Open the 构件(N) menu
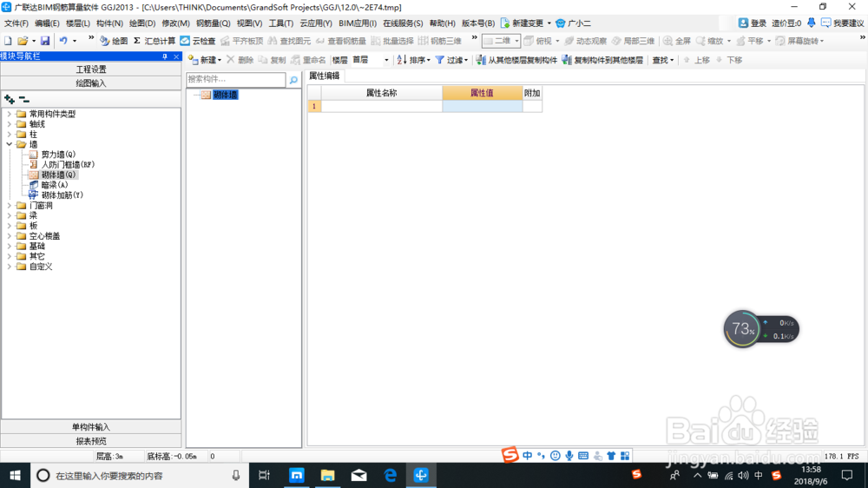The image size is (868, 488). [x=109, y=23]
